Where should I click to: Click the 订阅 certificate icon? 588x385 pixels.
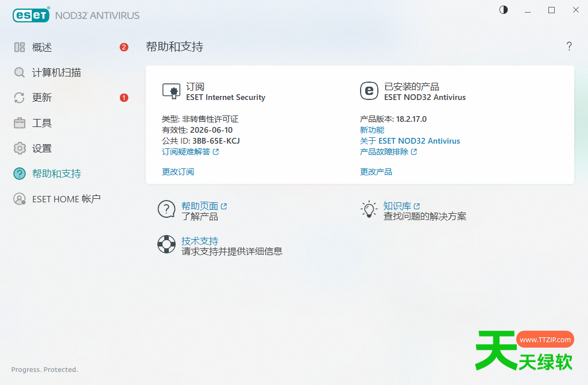pos(171,91)
